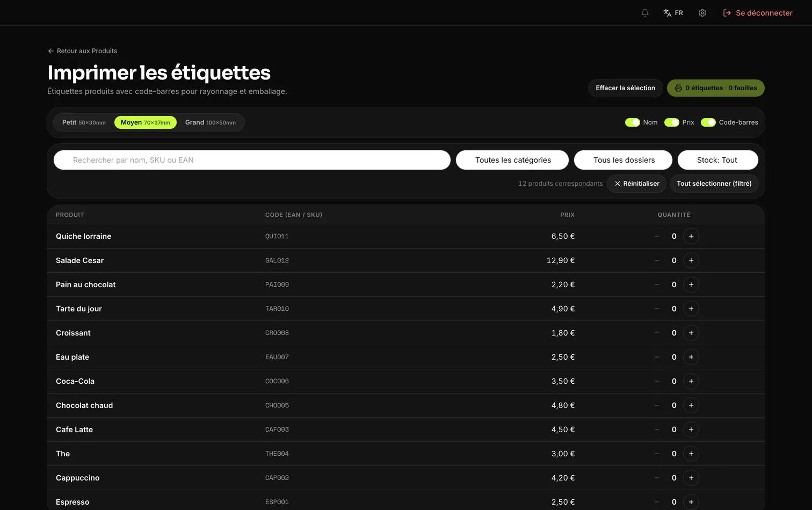Toggle the Nom switch off

pos(633,122)
